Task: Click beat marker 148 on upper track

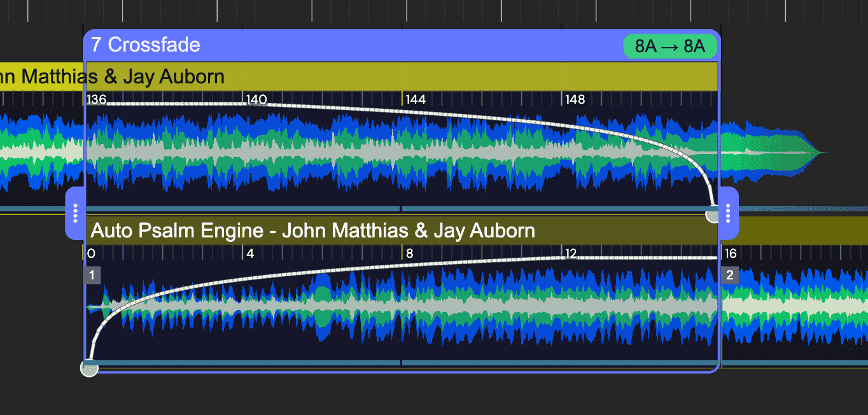Action: click(x=575, y=99)
